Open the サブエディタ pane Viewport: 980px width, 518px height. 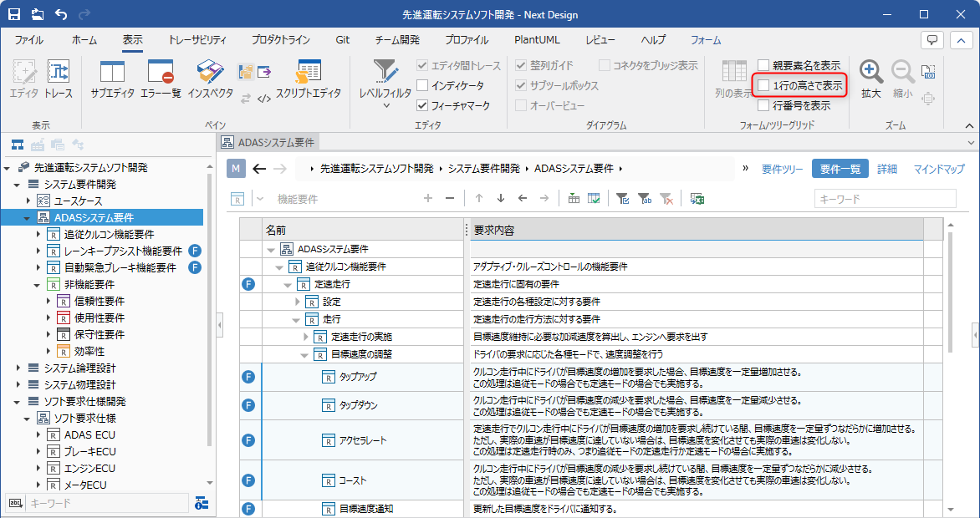pos(112,80)
